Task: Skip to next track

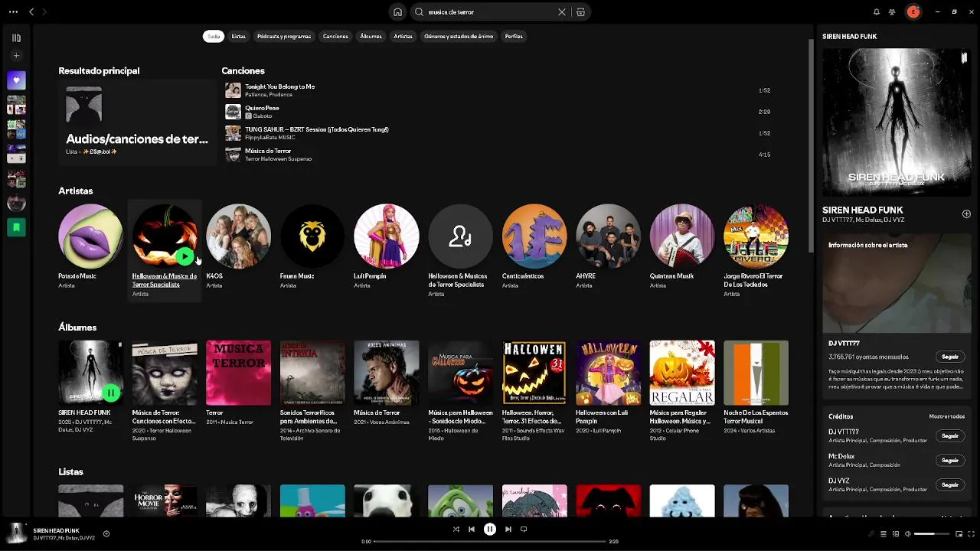Action: (x=508, y=529)
